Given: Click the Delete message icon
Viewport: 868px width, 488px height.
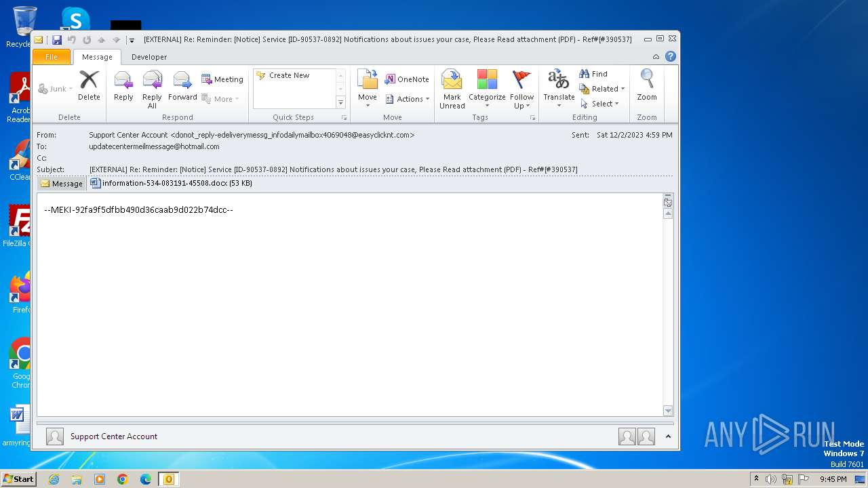Looking at the screenshot, I should pos(89,86).
